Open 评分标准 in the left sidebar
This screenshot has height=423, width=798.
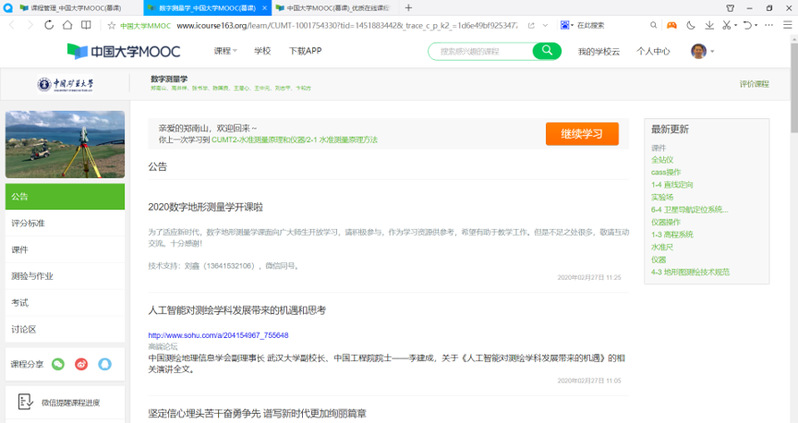tap(28, 223)
